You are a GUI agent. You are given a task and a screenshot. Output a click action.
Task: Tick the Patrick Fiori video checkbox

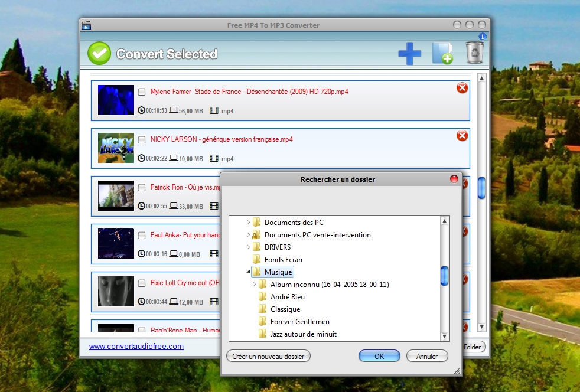(x=142, y=188)
